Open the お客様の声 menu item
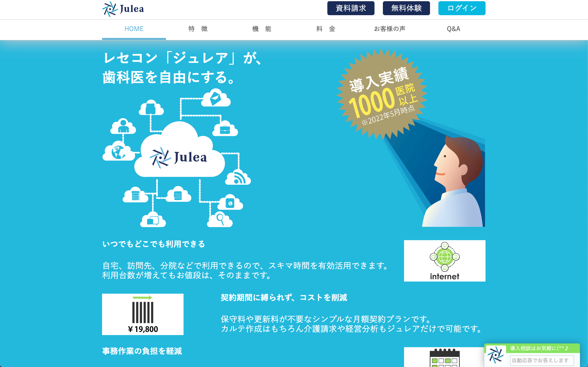 [389, 29]
